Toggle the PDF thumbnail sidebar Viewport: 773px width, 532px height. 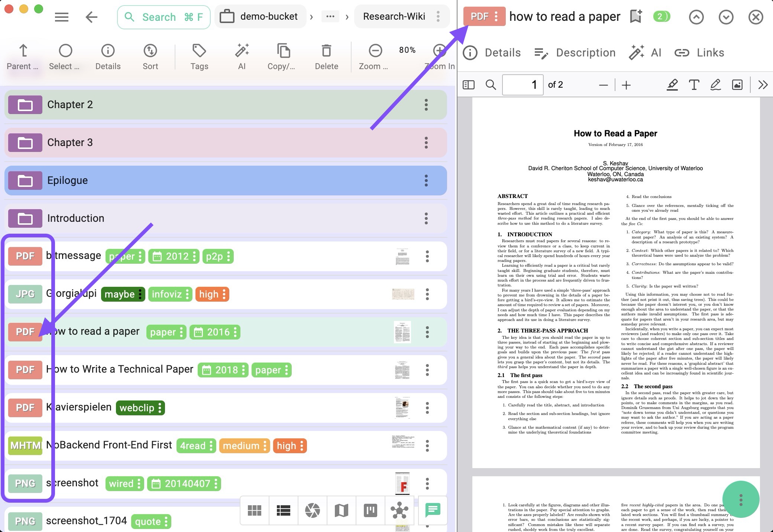tap(469, 85)
